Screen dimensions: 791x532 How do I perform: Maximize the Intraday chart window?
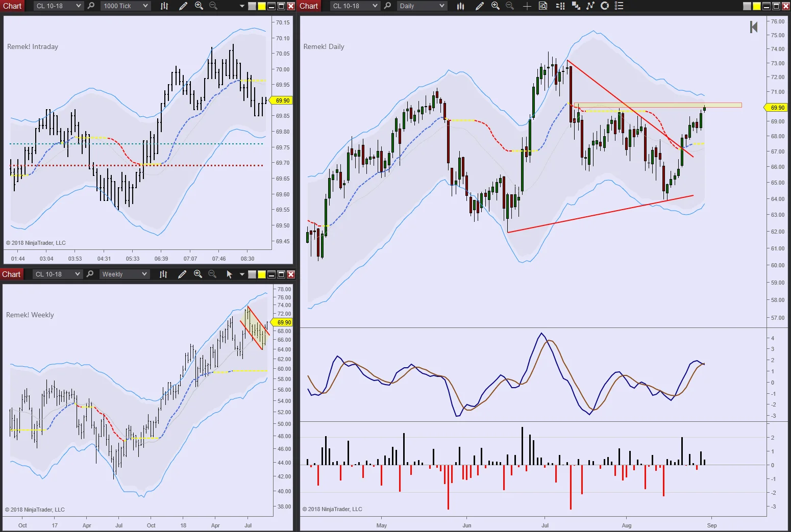pos(281,6)
